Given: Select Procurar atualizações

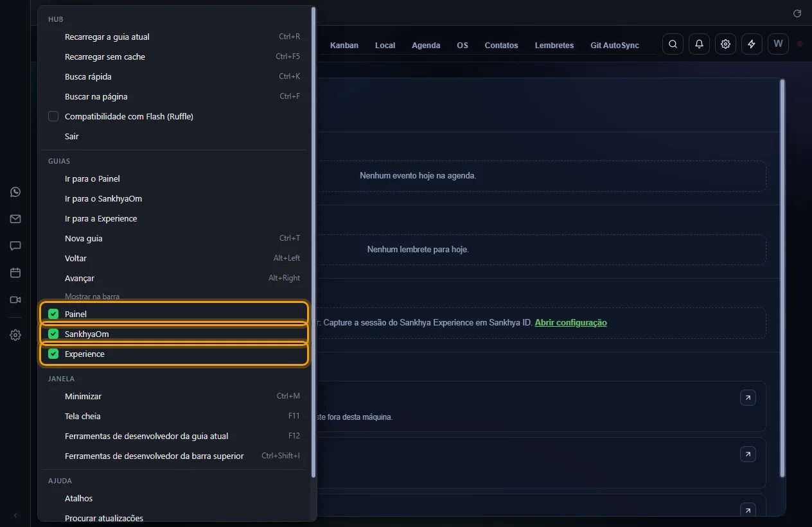Looking at the screenshot, I should [174, 517].
